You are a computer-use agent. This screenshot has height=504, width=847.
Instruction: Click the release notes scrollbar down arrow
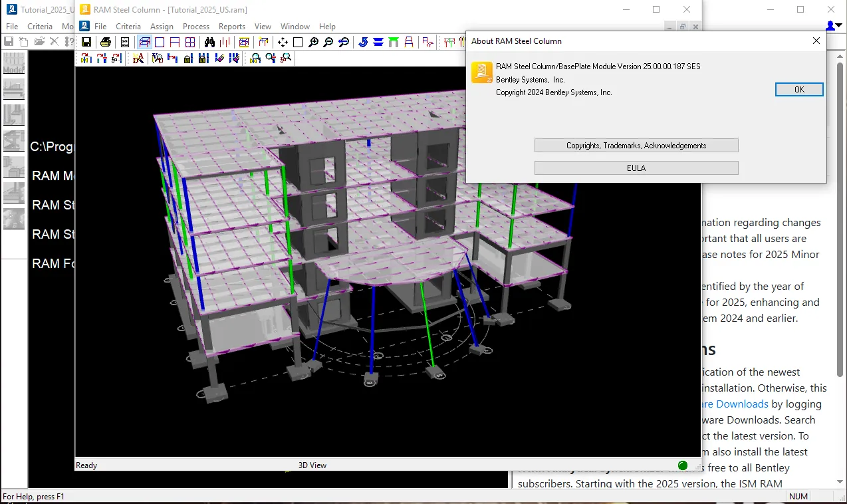pyautogui.click(x=840, y=481)
